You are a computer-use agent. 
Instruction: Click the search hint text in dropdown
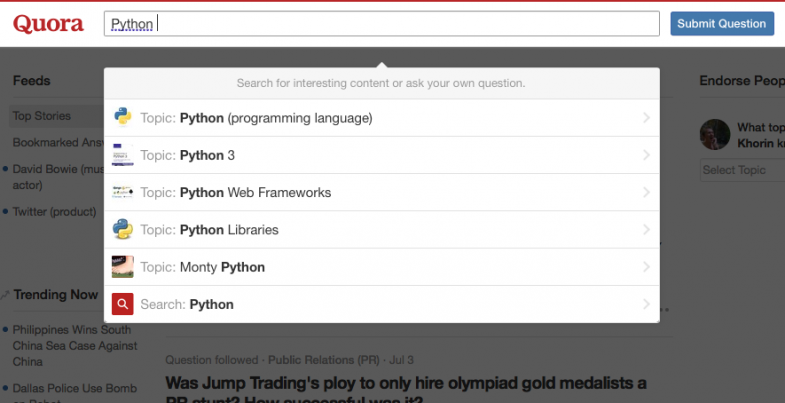tap(381, 83)
